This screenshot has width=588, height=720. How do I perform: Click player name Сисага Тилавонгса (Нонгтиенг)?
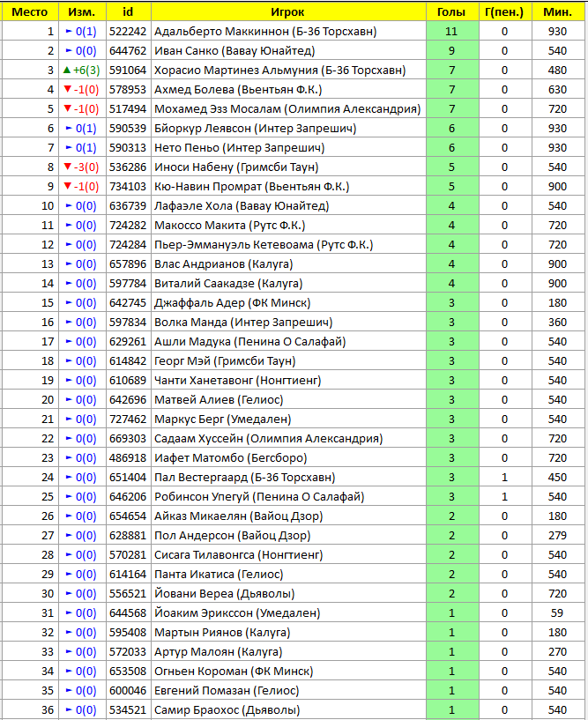(238, 555)
